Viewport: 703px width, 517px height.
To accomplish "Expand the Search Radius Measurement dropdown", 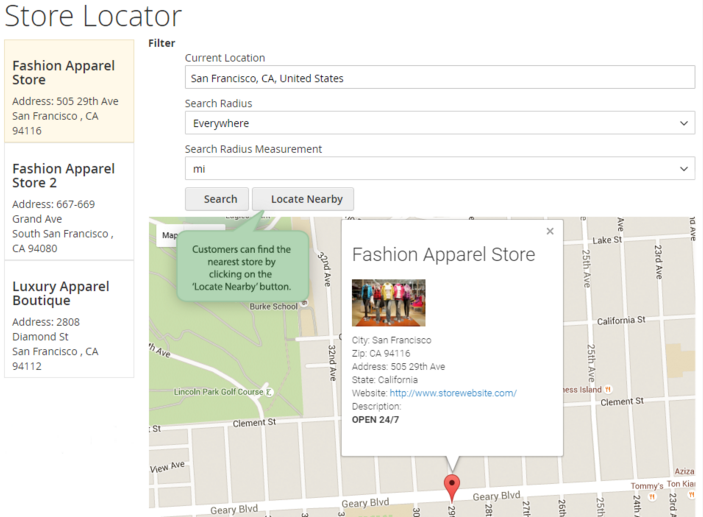I will [x=439, y=169].
